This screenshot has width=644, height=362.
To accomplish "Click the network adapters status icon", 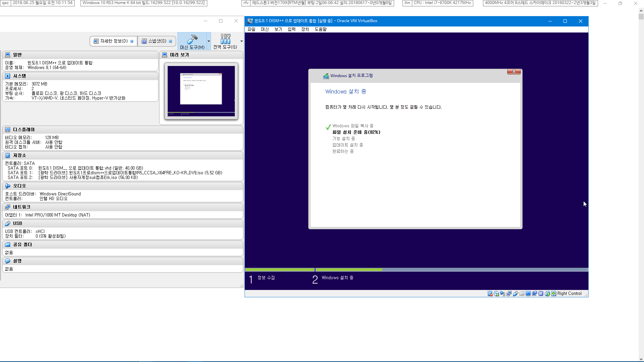I will pos(509,294).
